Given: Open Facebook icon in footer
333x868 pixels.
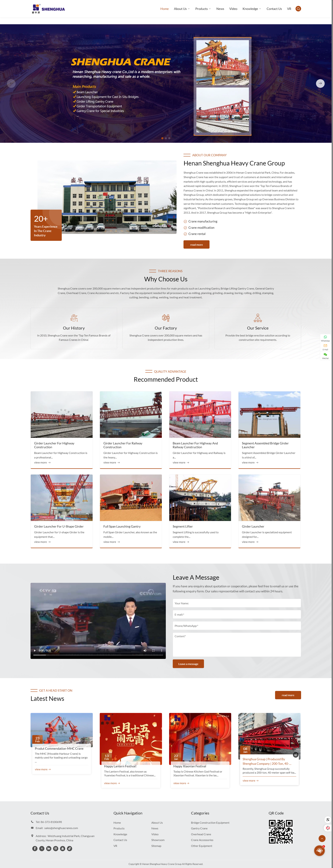Looking at the screenshot, I should (x=35, y=848).
